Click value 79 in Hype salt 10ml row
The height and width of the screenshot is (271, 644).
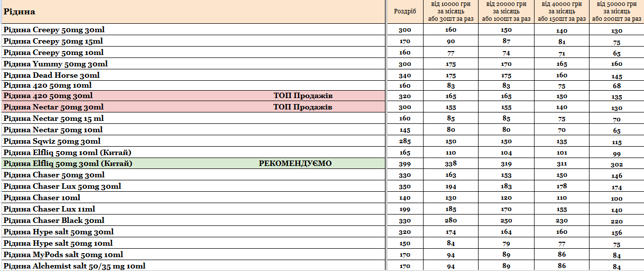tap(506, 243)
